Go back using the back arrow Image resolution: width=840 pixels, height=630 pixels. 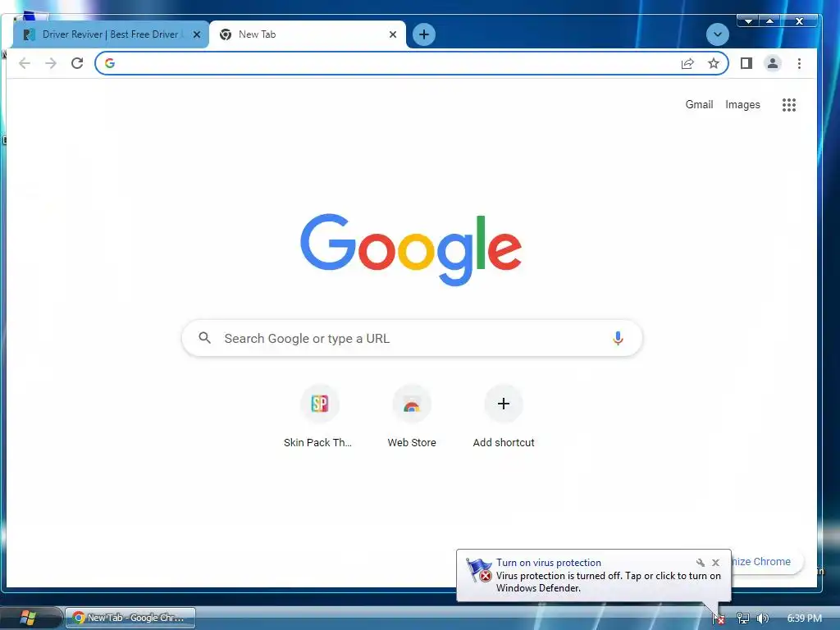click(25, 63)
